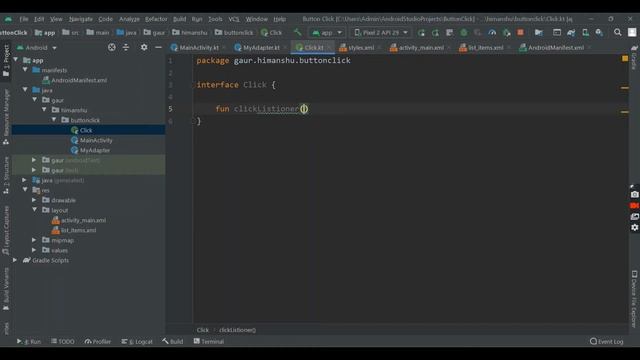Click the Collapse All icon in Project panel
This screenshot has width=640, height=360.
point(126,47)
